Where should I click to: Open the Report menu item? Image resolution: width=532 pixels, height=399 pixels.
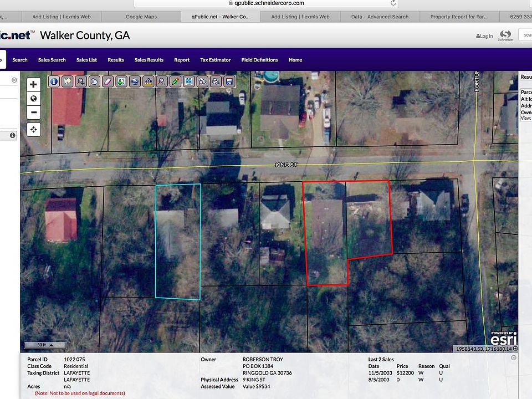click(x=182, y=60)
